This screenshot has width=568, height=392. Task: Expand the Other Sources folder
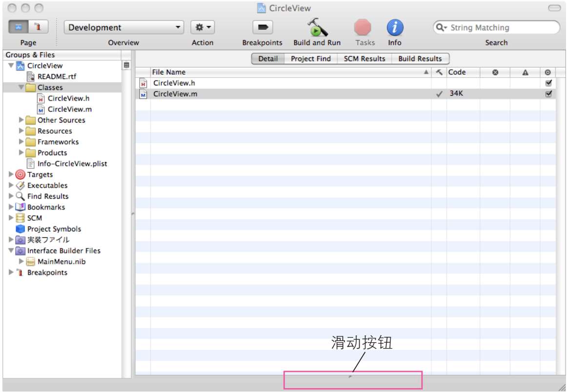tap(21, 120)
